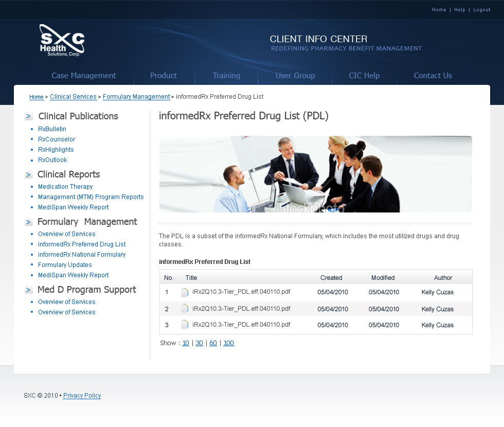Show 30 items per page

click(200, 343)
